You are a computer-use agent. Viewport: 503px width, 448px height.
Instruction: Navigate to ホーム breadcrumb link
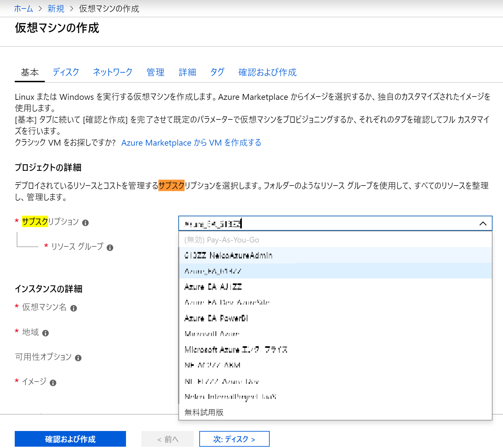tap(24, 9)
